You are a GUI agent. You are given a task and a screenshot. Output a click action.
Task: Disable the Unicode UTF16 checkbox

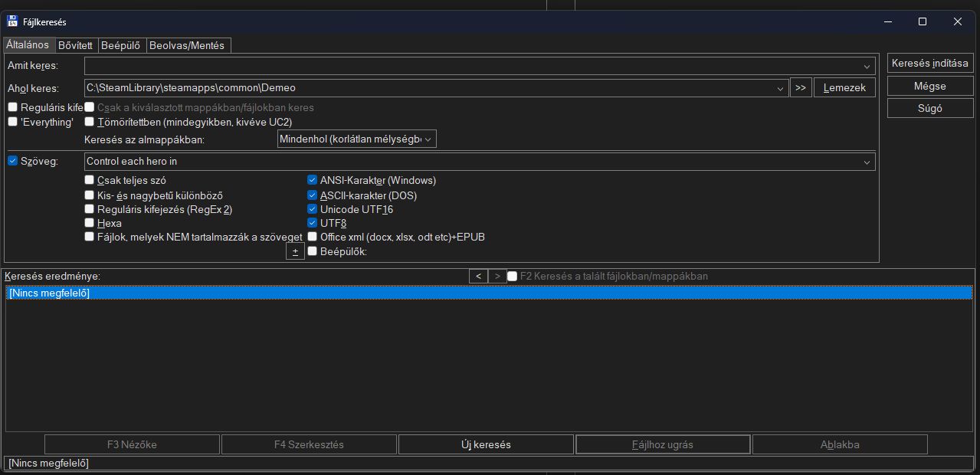(x=313, y=209)
